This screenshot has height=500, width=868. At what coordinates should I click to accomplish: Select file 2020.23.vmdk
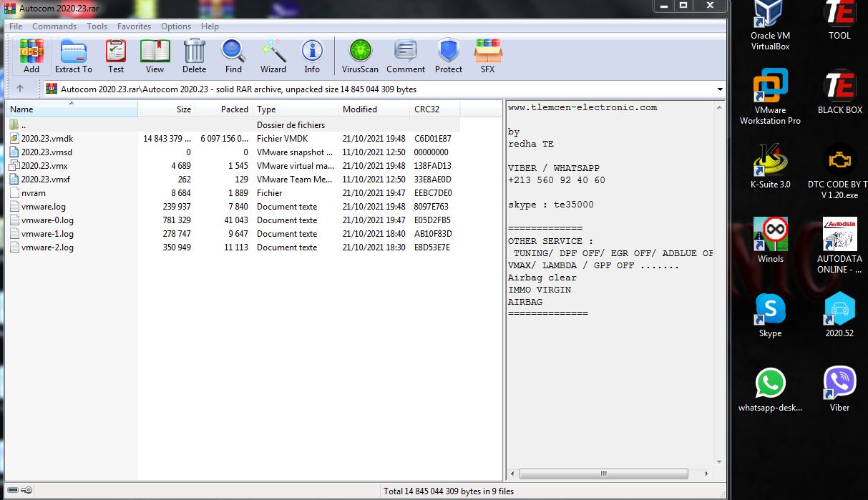pos(233,139)
